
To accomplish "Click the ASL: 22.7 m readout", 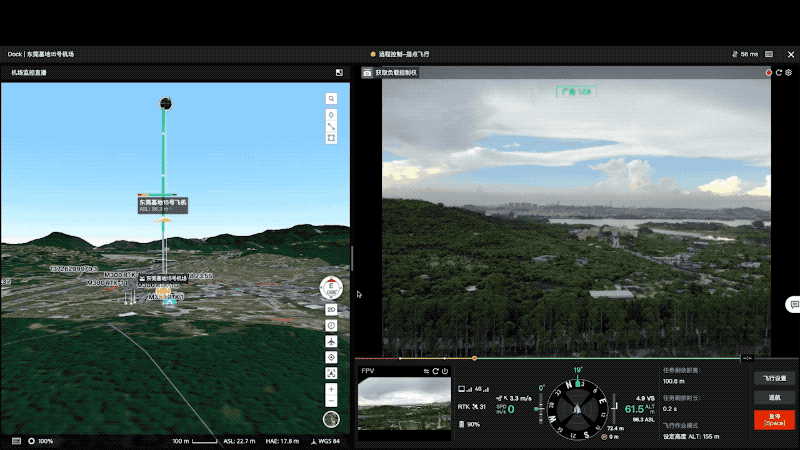I will (239, 441).
